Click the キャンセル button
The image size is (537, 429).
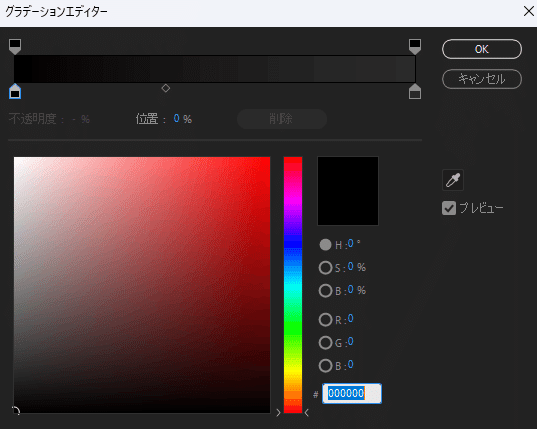click(x=482, y=79)
